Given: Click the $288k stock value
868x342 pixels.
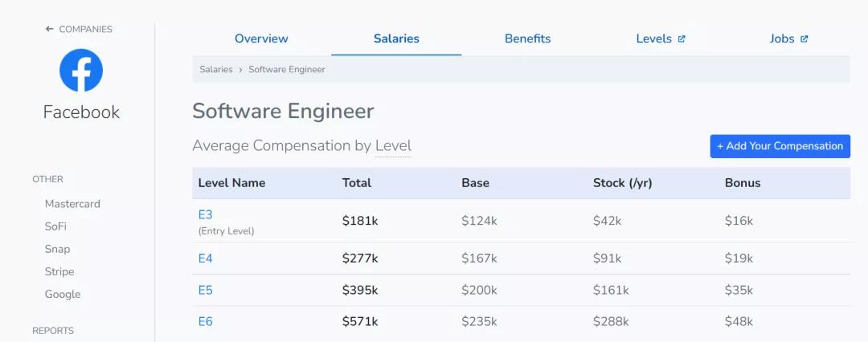Looking at the screenshot, I should click(x=611, y=321).
